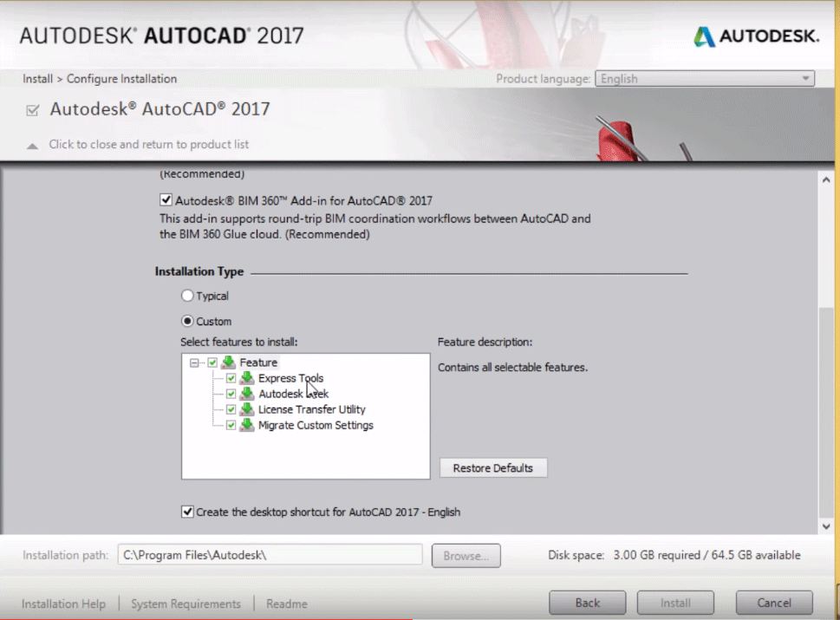This screenshot has height=620, width=840.
Task: Click the Express Tools install icon
Action: point(247,378)
